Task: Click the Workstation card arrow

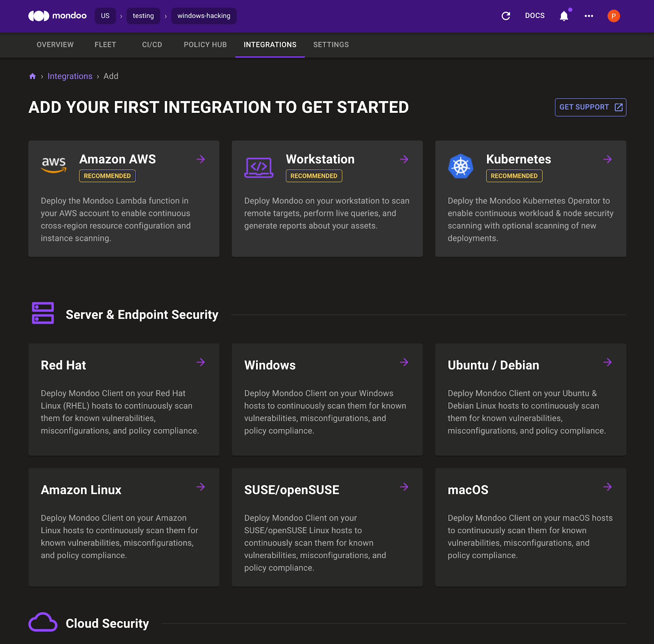Action: pyautogui.click(x=404, y=159)
